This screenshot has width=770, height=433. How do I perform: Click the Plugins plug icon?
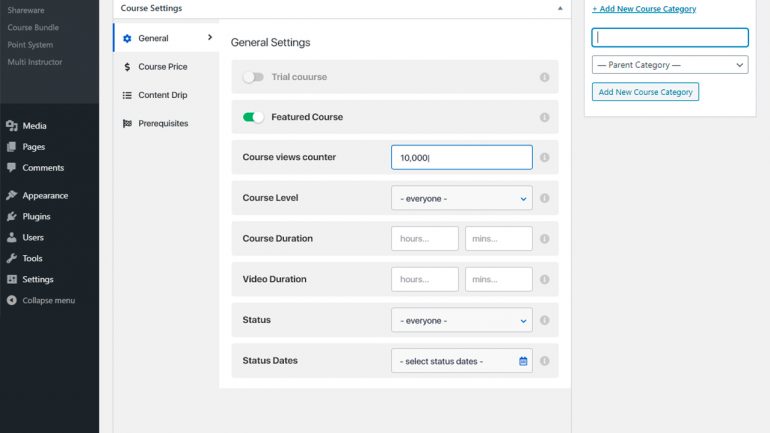point(12,216)
